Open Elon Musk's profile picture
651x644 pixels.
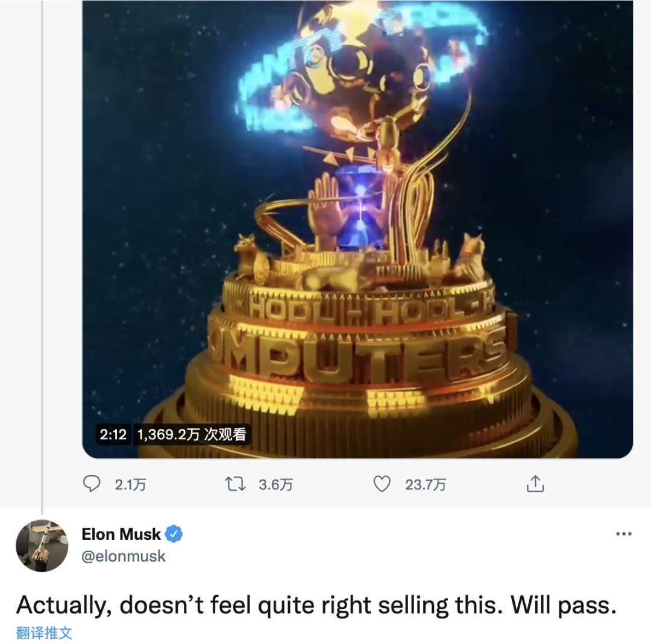point(42,545)
